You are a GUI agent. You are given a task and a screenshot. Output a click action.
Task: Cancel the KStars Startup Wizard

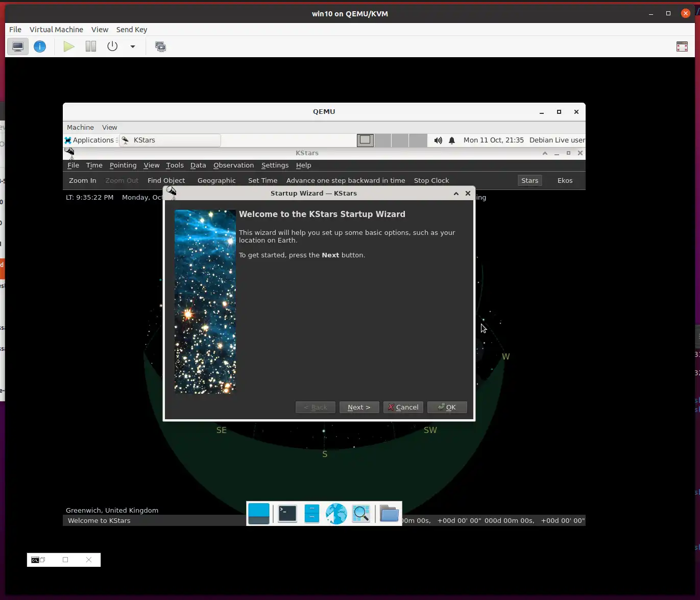(x=403, y=407)
